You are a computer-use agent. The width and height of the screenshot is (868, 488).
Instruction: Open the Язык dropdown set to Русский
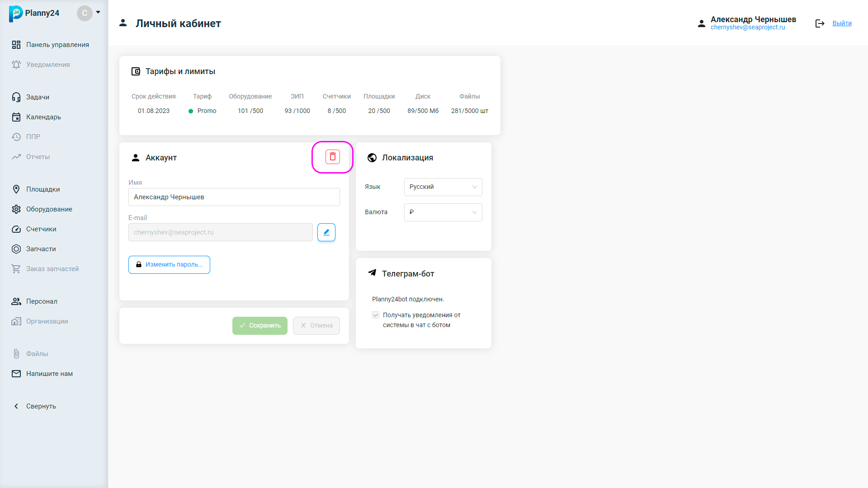pos(443,187)
